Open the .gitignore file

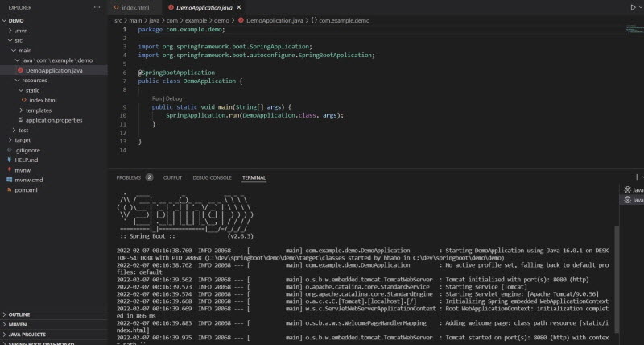53,150
